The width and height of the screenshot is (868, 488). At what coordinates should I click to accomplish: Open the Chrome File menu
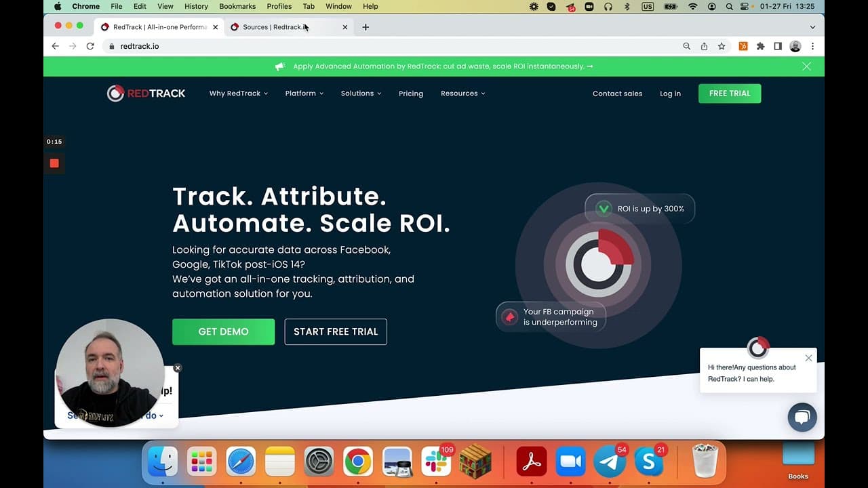117,7
